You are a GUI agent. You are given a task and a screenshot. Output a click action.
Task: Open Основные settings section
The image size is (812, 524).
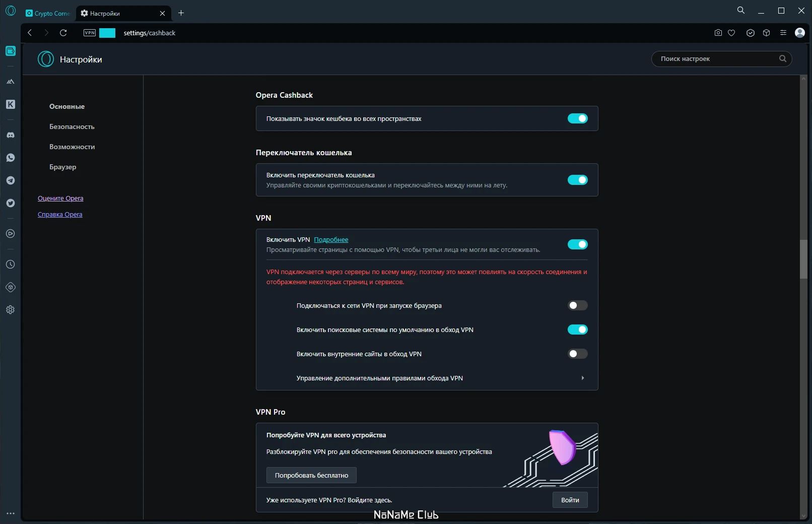(x=67, y=106)
